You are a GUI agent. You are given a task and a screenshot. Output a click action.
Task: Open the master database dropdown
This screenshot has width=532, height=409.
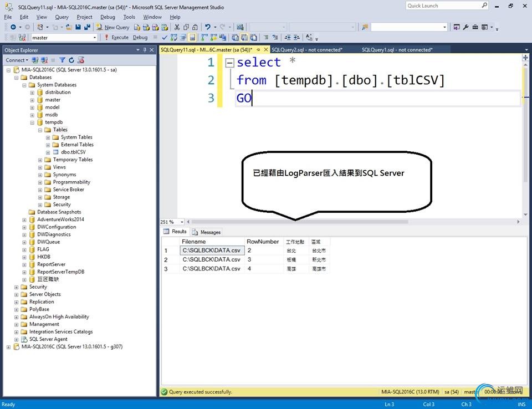point(94,38)
